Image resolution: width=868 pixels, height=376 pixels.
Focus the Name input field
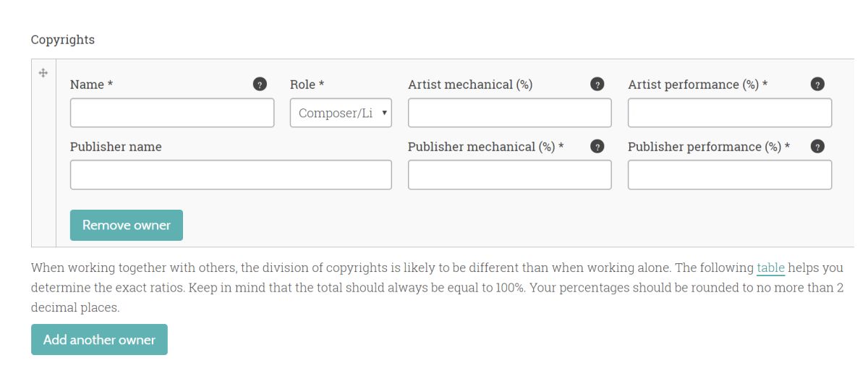click(172, 113)
